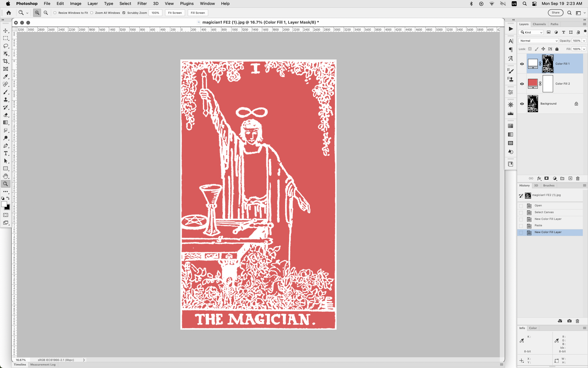Select the Crop tool
This screenshot has height=368, width=588.
[6, 61]
